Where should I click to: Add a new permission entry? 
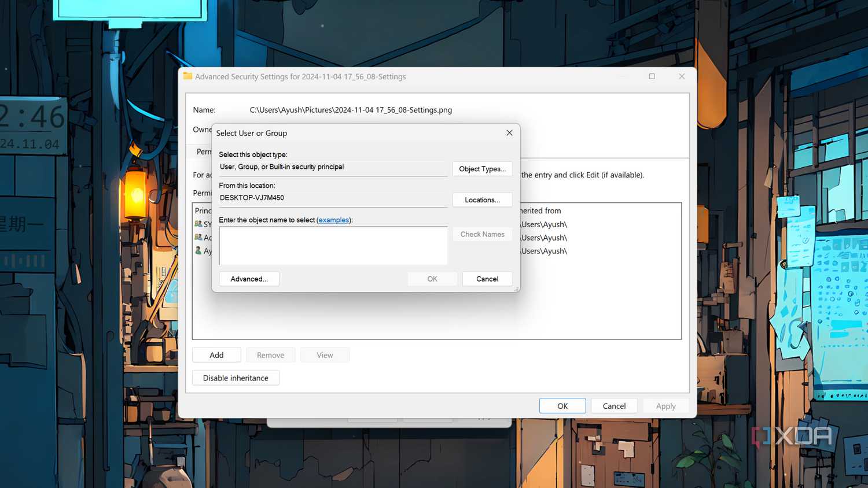pyautogui.click(x=216, y=355)
